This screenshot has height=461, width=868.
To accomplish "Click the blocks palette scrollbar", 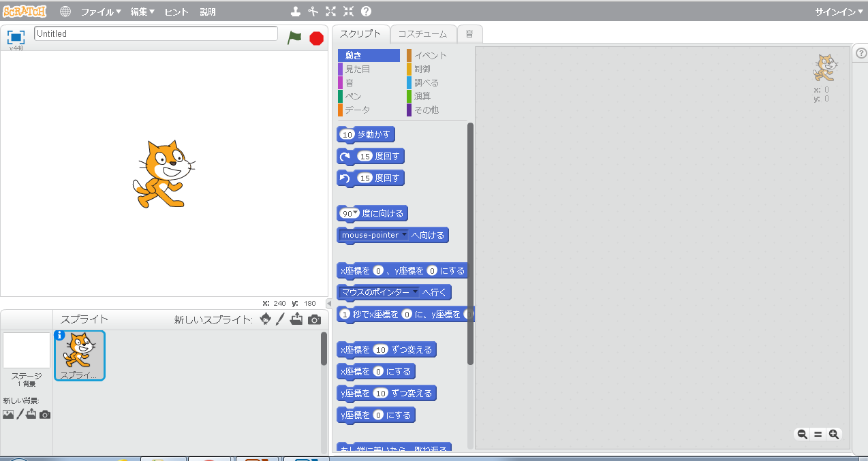I will (470, 243).
